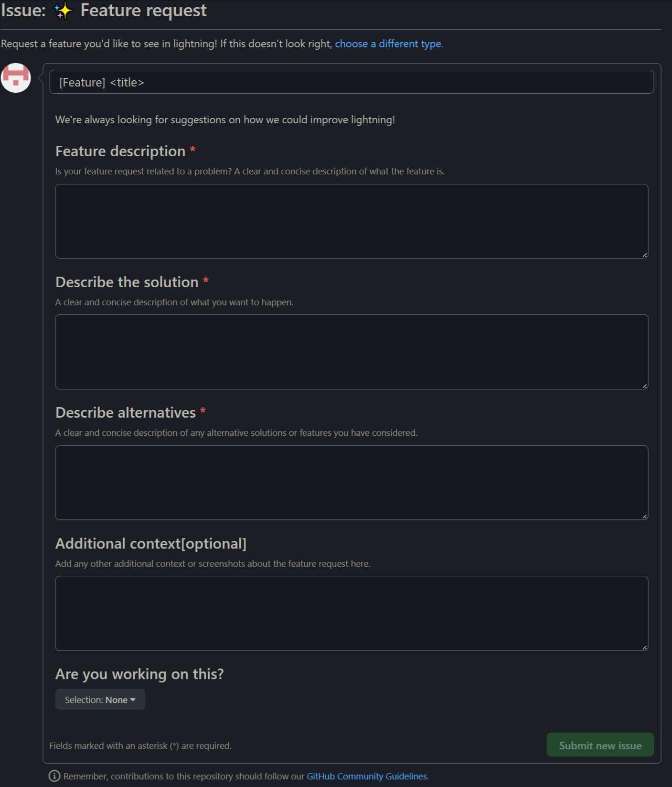
Task: Click the Are you working on this heading
Action: click(x=140, y=674)
